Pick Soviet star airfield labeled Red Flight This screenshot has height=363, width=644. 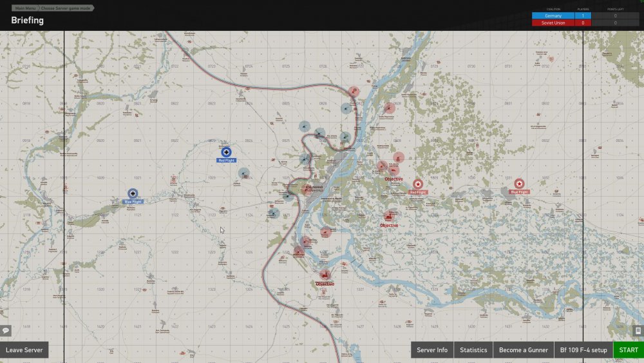418,184
